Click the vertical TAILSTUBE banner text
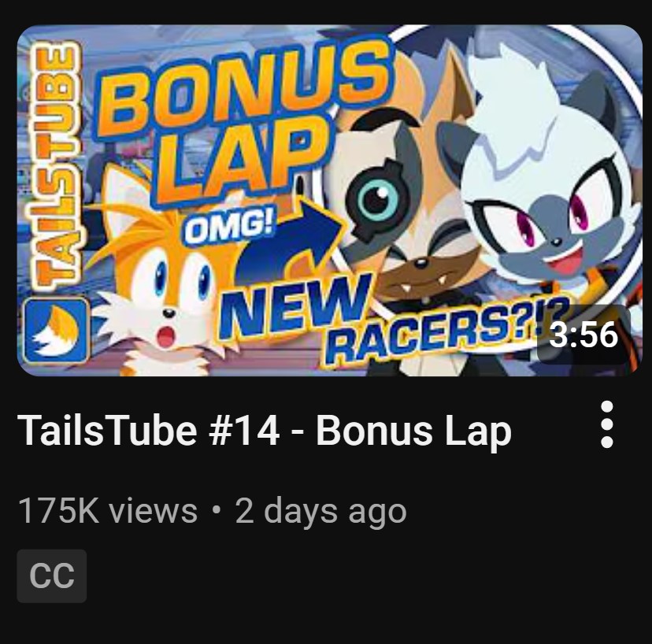The width and height of the screenshot is (652, 644). pos(56,166)
